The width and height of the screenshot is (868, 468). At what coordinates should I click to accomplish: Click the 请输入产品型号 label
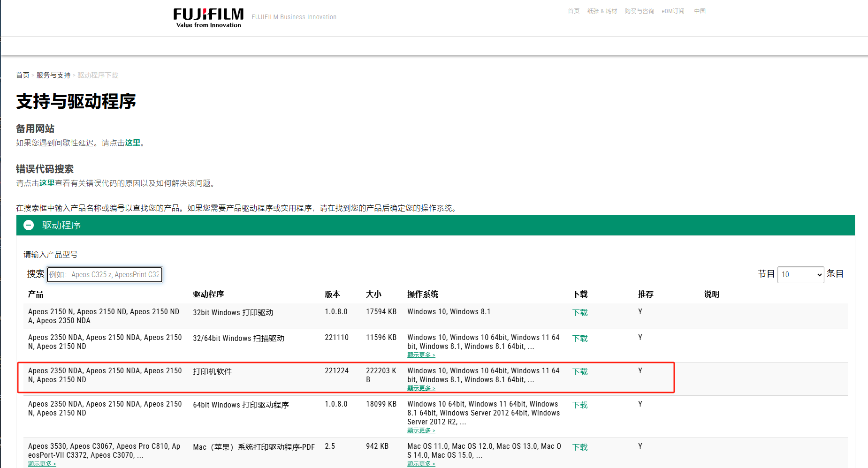click(x=51, y=255)
